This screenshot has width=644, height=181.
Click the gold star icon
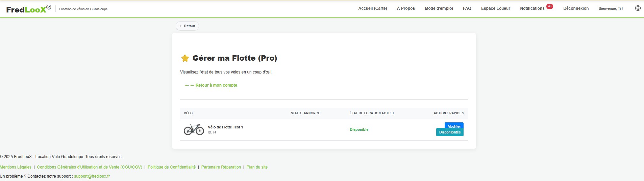point(185,58)
